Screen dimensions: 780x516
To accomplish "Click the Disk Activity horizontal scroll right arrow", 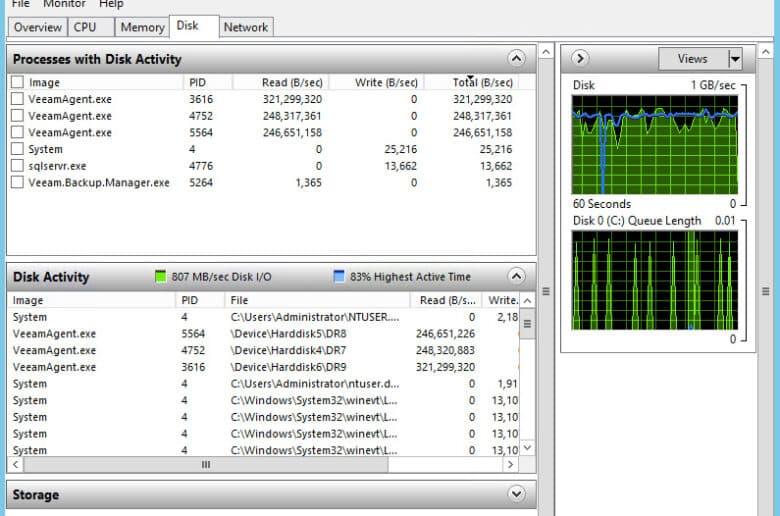I will tap(510, 464).
